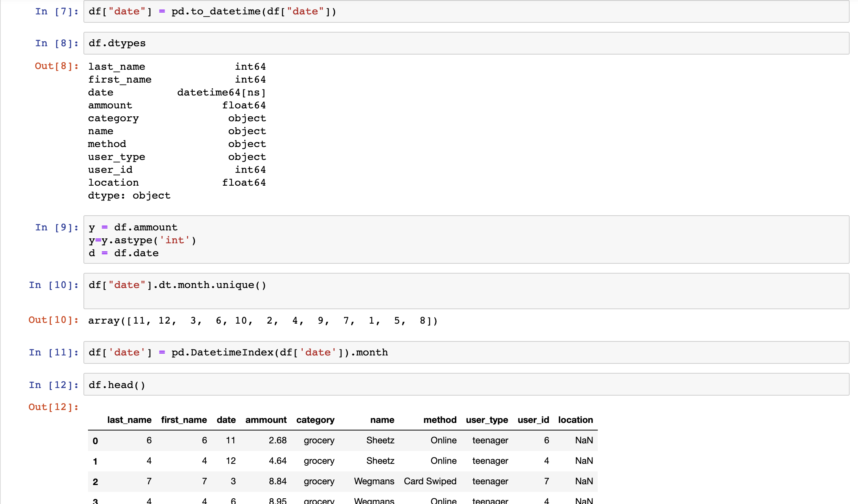
Task: Click the datetime64[ns] dtype text
Action: click(221, 92)
